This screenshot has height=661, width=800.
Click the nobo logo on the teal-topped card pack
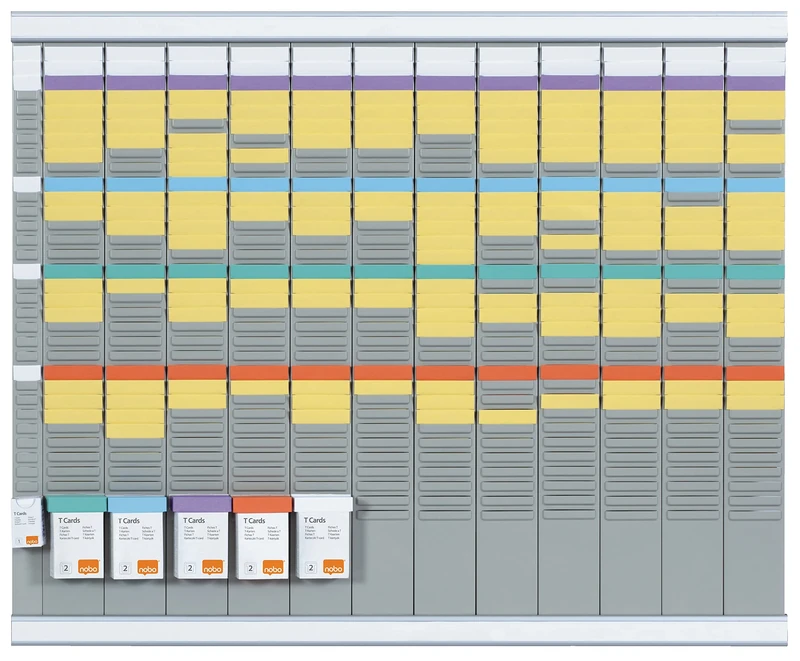click(89, 567)
